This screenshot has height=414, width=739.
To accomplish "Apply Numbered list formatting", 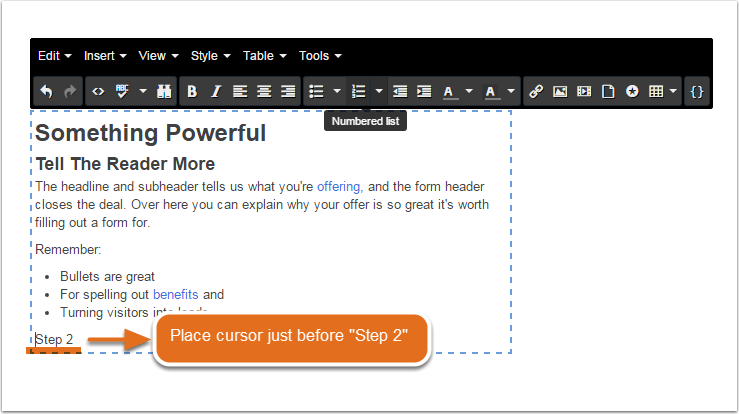I will (x=359, y=91).
